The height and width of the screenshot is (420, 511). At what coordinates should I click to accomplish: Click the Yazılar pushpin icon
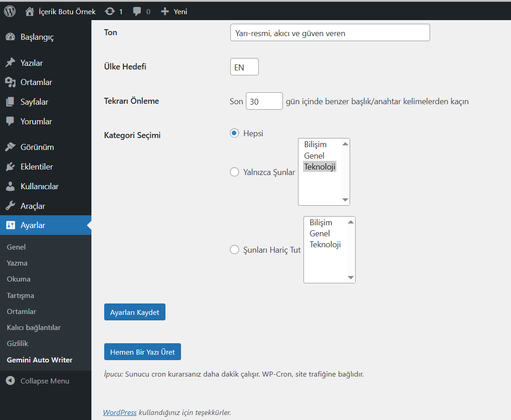point(11,63)
